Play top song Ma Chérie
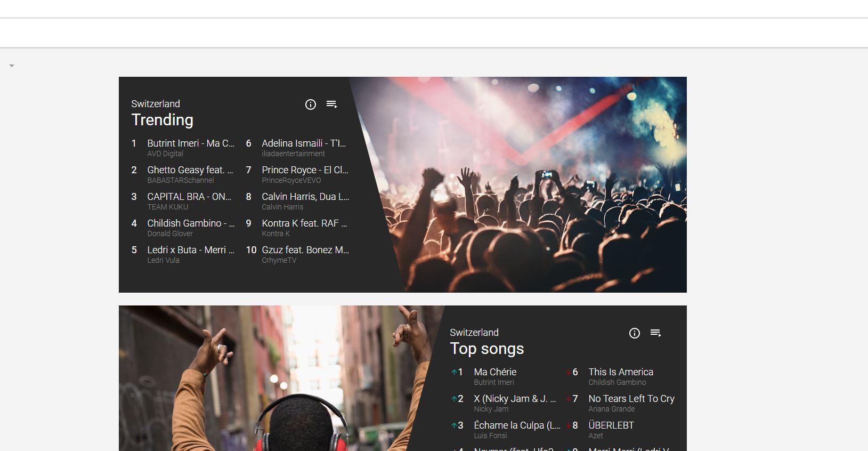The height and width of the screenshot is (451, 868). click(495, 372)
